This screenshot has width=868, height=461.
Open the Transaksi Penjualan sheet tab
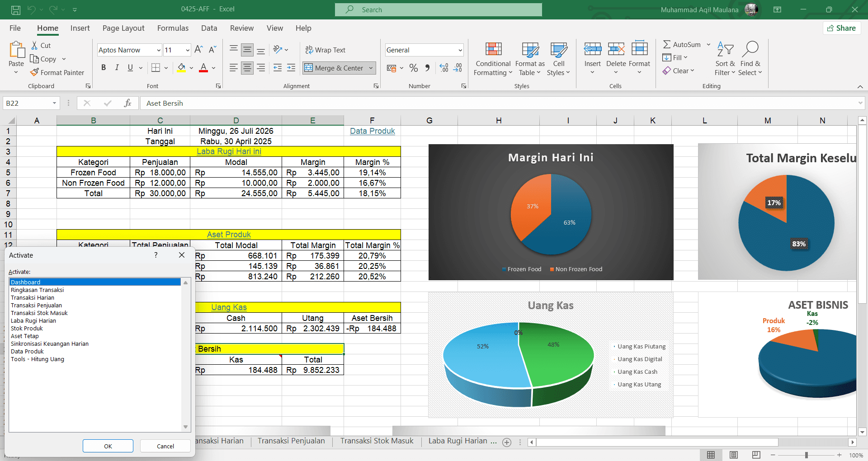pos(291,441)
